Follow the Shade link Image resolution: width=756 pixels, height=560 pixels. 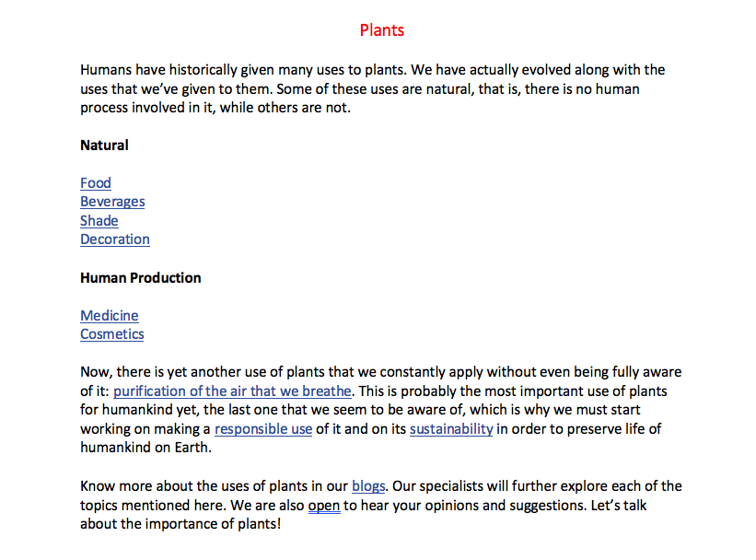click(x=99, y=221)
